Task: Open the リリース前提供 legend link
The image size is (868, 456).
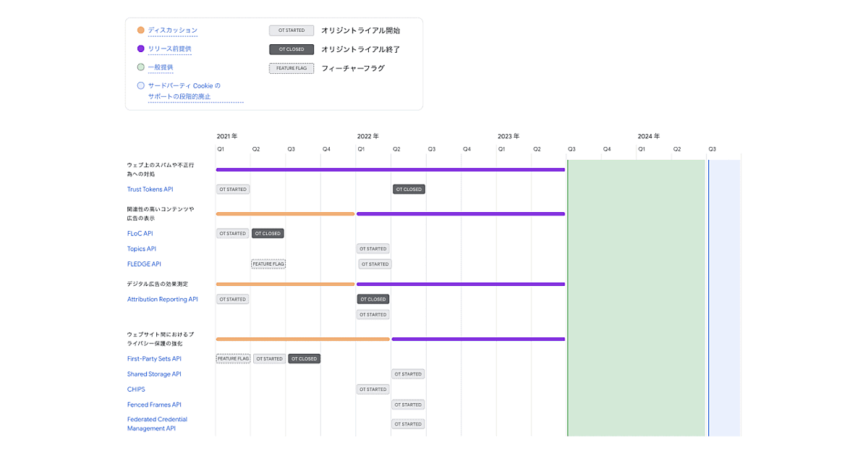Action: point(169,48)
